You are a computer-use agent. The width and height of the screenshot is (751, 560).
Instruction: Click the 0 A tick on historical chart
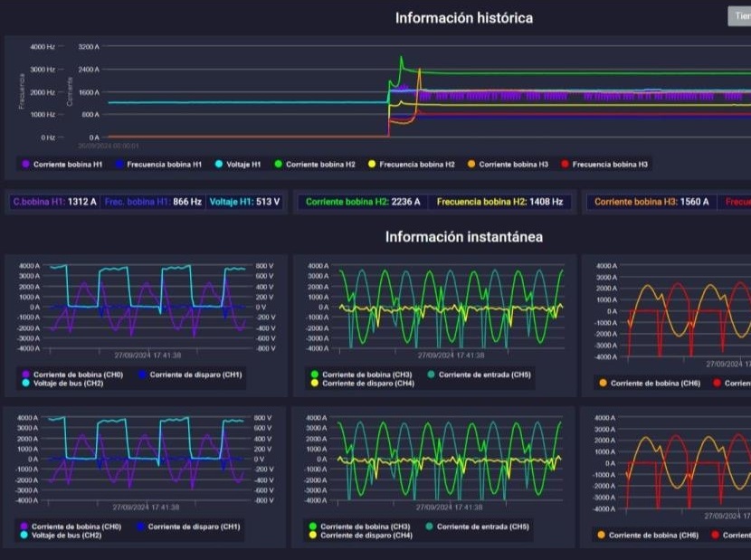(x=93, y=137)
